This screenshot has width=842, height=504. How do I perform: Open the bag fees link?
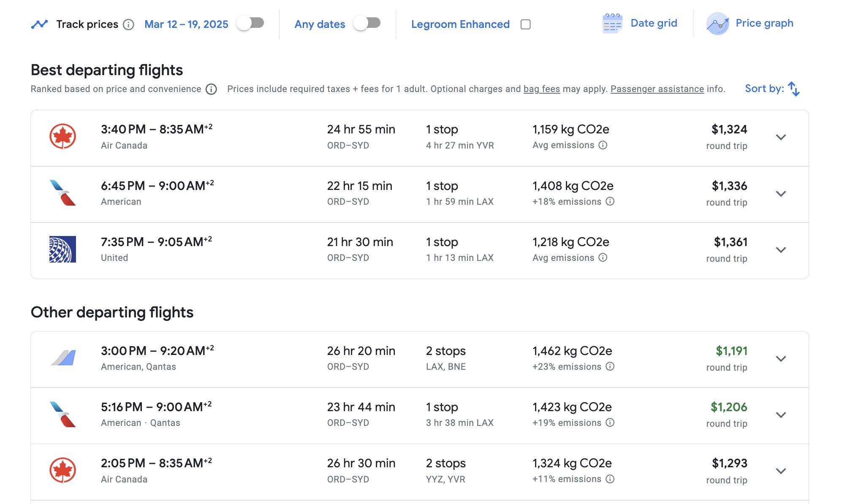point(541,89)
